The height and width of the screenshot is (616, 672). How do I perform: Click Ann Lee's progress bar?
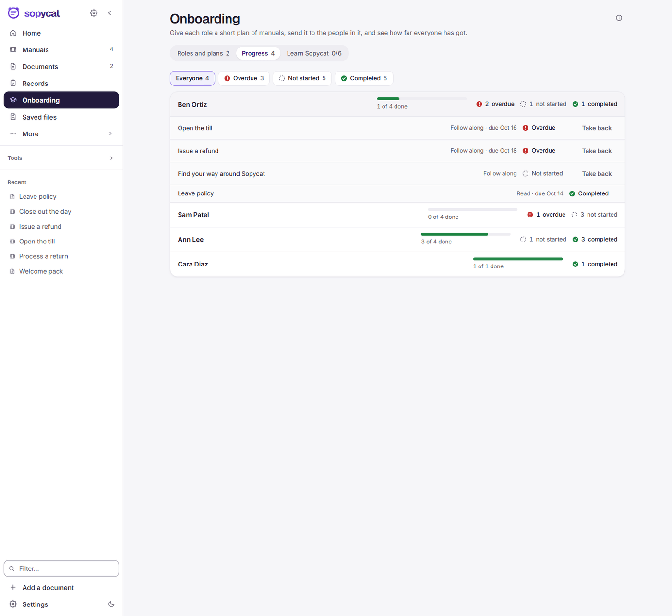466,234
